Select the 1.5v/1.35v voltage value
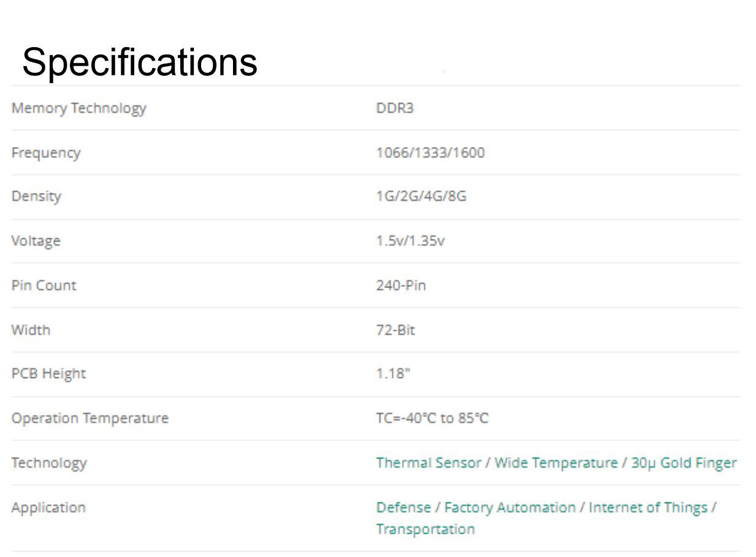Viewport: 756px width, 557px height. pos(410,241)
